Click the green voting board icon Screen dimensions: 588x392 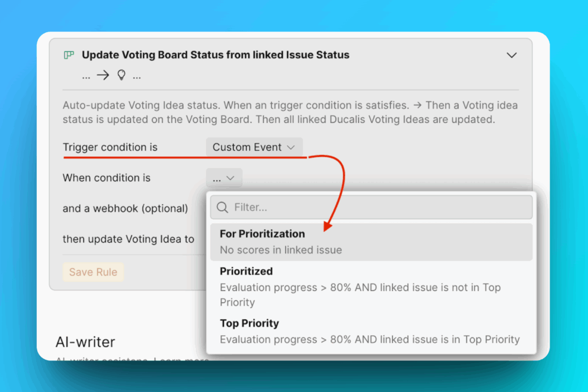click(69, 55)
